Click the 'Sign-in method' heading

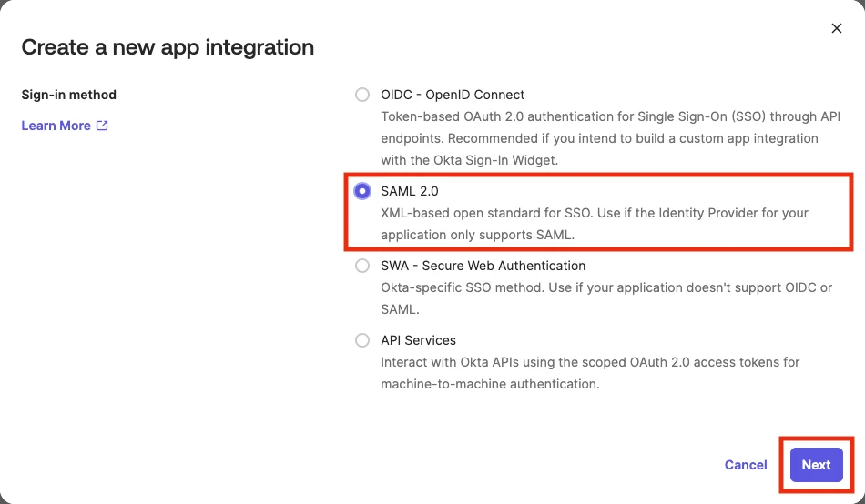pyautogui.click(x=69, y=95)
